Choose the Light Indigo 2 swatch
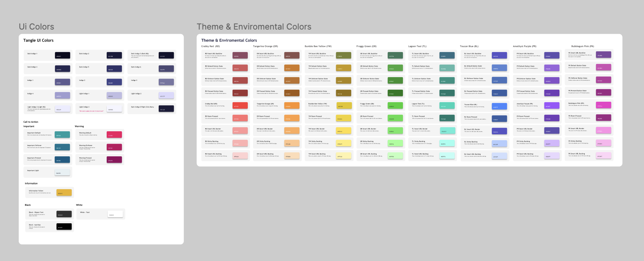The image size is (644, 261). 166,95
